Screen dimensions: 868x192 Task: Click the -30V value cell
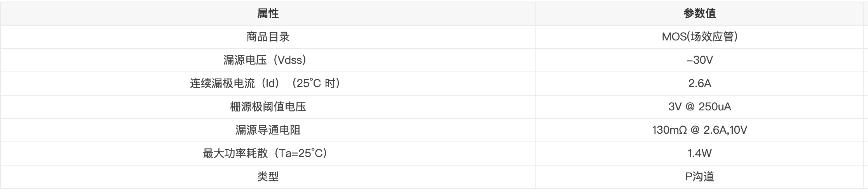[x=699, y=60]
